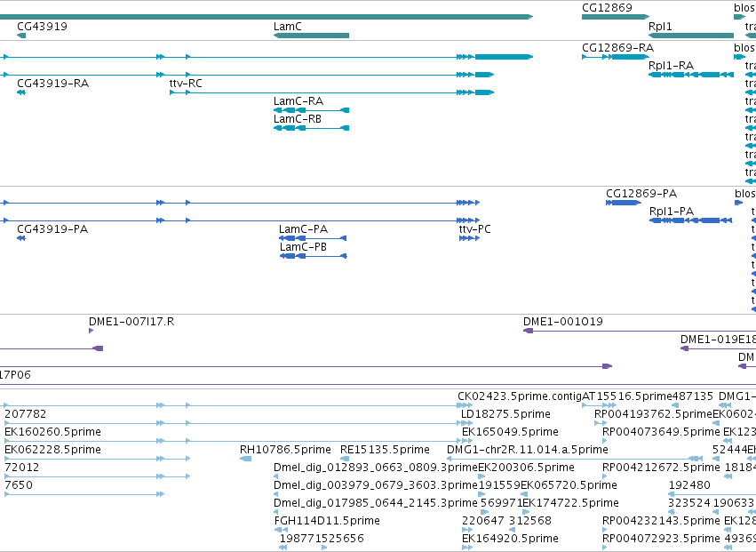Viewport: 756px width, 552px height.
Task: Select the 207782 feature label
Action: (26, 414)
